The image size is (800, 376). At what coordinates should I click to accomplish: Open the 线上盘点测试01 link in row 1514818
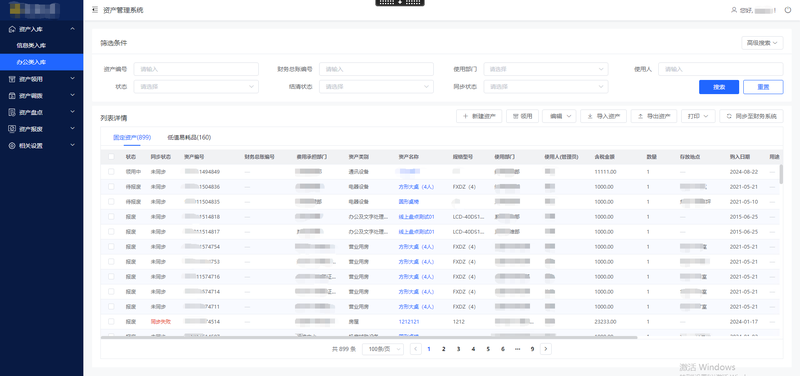click(x=416, y=217)
